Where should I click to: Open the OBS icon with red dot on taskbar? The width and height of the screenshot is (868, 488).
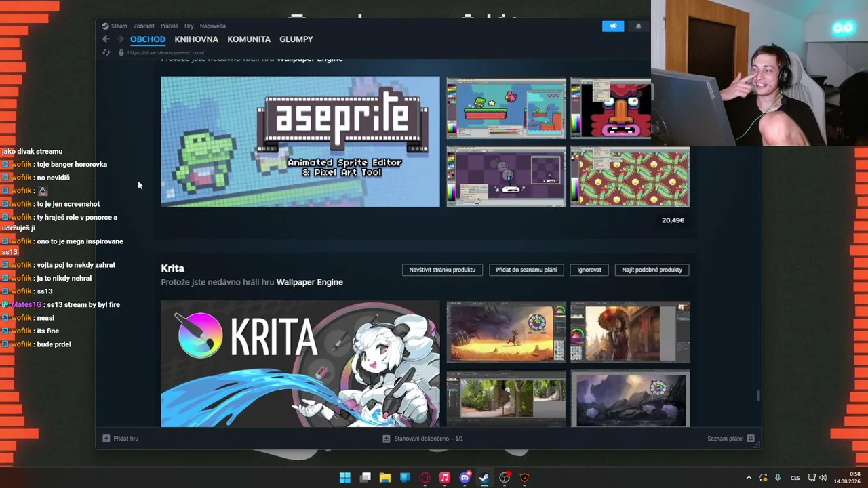[505, 478]
